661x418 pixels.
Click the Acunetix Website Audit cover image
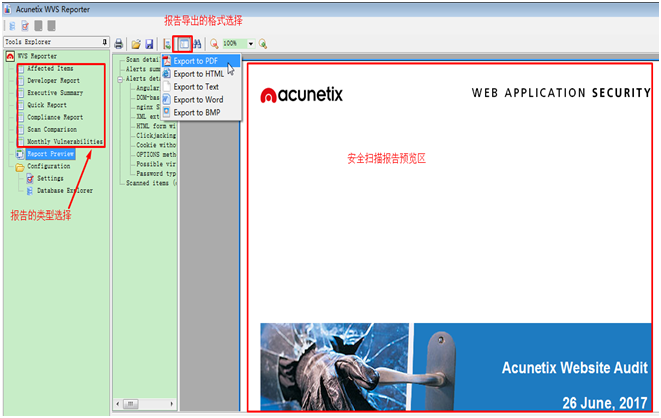(x=455, y=367)
